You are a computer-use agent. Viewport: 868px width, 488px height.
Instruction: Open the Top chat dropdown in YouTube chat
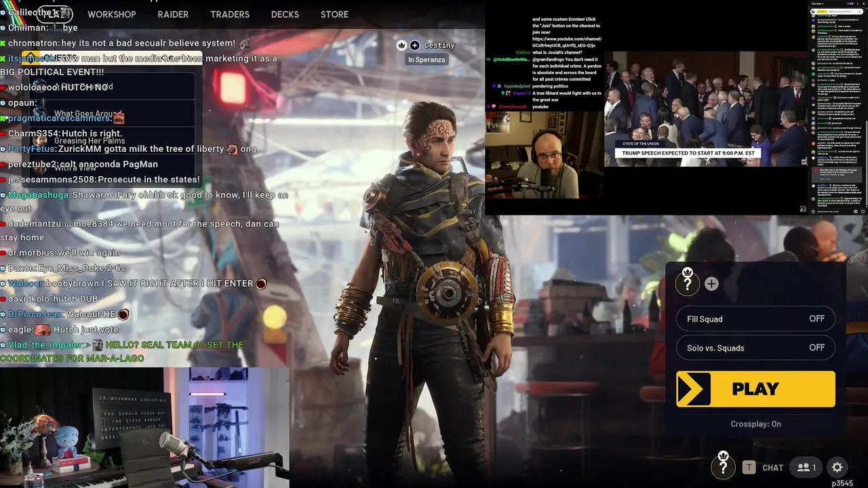click(x=819, y=4)
